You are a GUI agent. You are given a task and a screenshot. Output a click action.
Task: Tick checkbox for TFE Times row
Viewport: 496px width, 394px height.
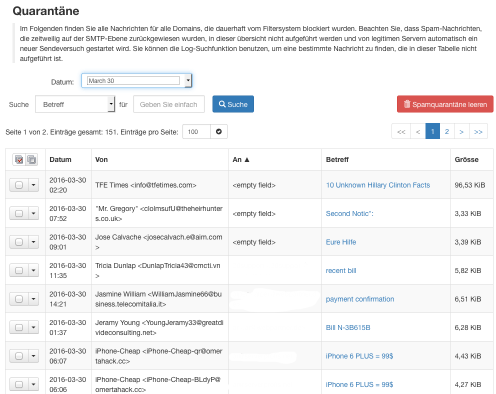pos(19,185)
